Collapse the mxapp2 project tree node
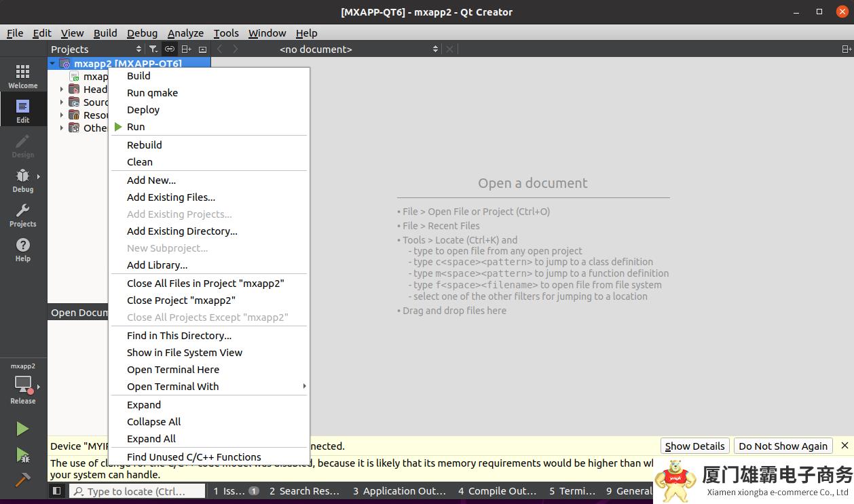The image size is (854, 504). pyautogui.click(x=53, y=64)
